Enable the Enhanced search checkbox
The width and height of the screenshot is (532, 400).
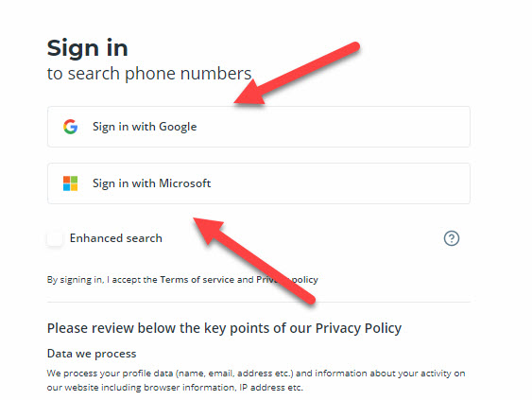point(55,238)
